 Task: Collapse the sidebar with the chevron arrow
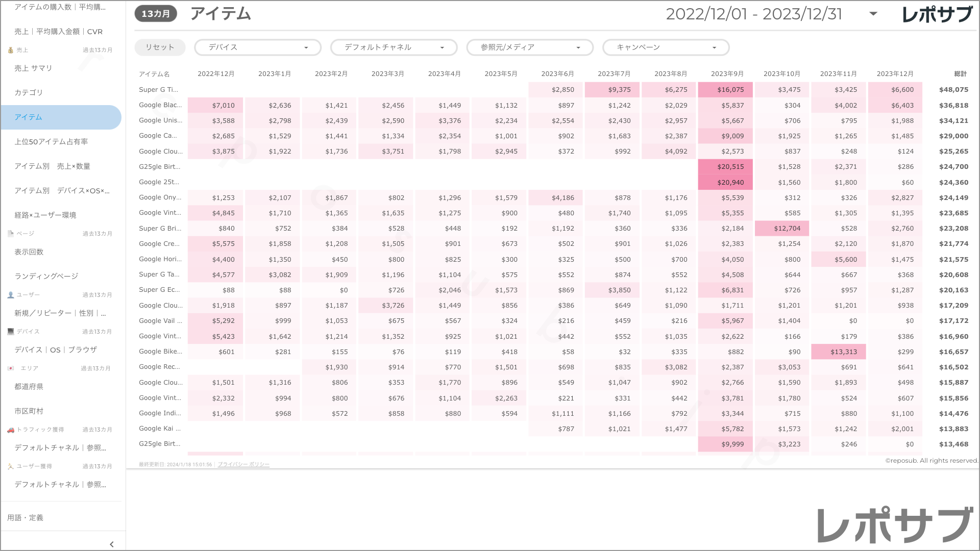tap(112, 544)
